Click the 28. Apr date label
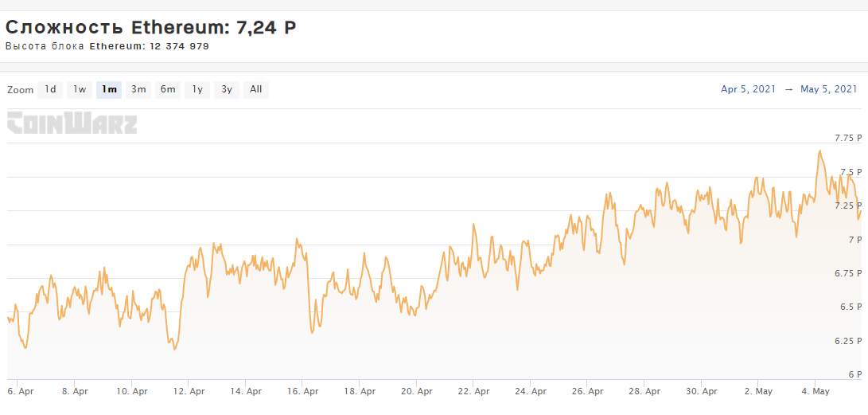This screenshot has width=868, height=415. 645,391
